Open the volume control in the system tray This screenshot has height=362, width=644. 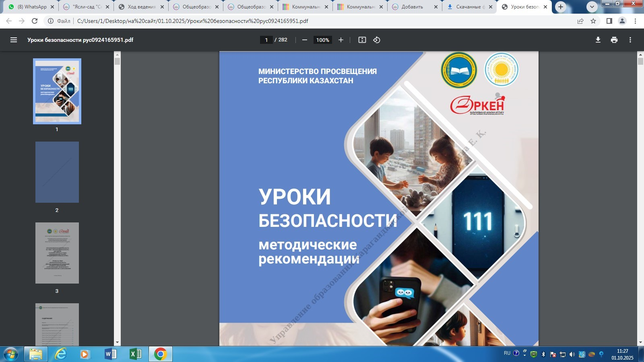pos(572,355)
